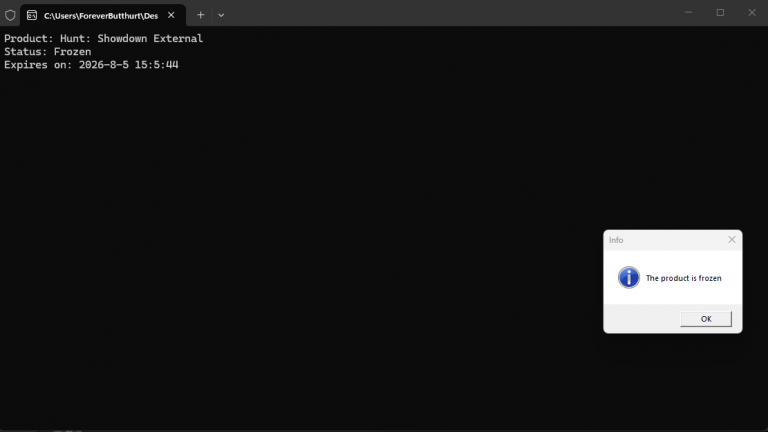Maximize the terminal window
Viewport: 768px width, 432px height.
(x=720, y=13)
